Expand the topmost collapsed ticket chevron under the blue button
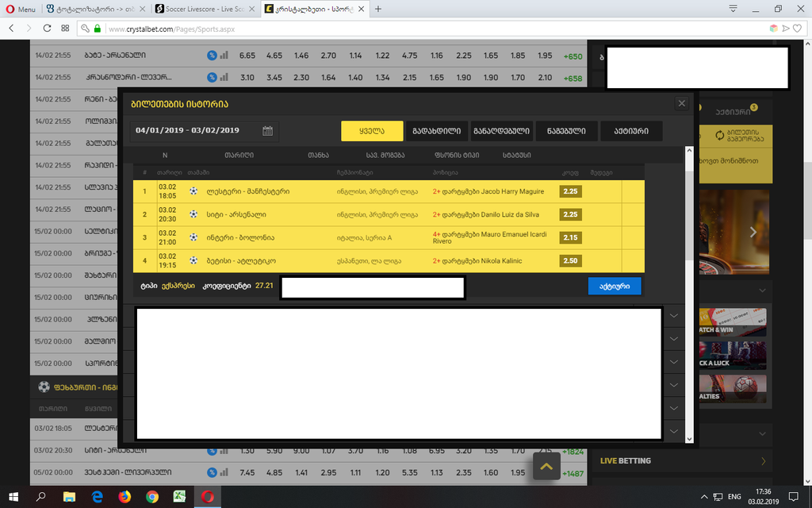The width and height of the screenshot is (812, 508). (x=674, y=316)
